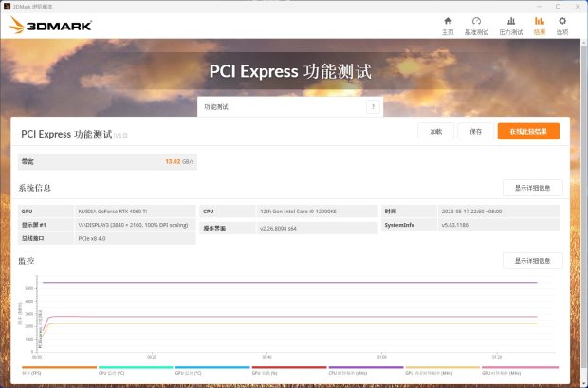Select the 功能测试 tab under the banner

[290, 107]
